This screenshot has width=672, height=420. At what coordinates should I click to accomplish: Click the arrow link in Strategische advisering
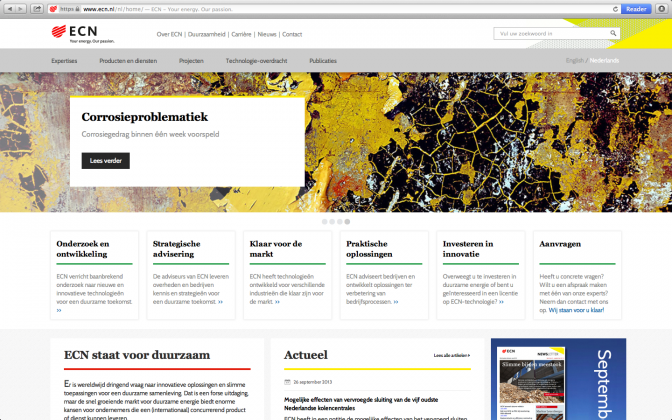click(220, 302)
